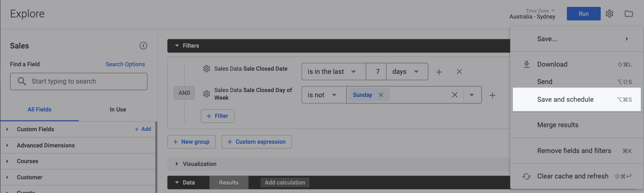
Task: Select the Results tab
Action: [229, 183]
